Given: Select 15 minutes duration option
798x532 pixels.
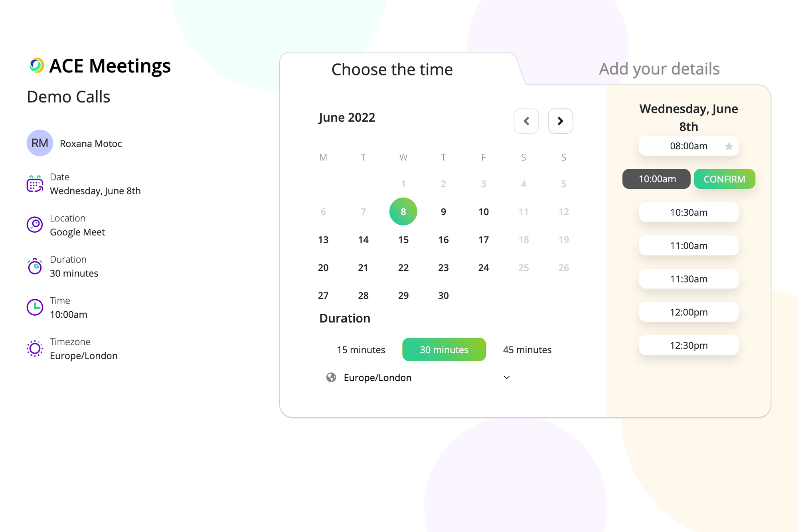Looking at the screenshot, I should (361, 349).
